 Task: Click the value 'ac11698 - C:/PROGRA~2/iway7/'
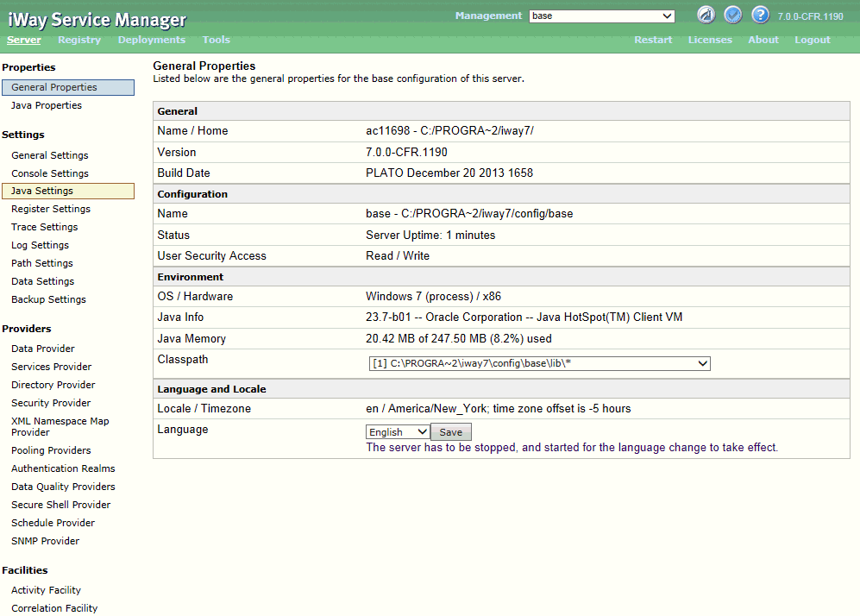point(449,130)
